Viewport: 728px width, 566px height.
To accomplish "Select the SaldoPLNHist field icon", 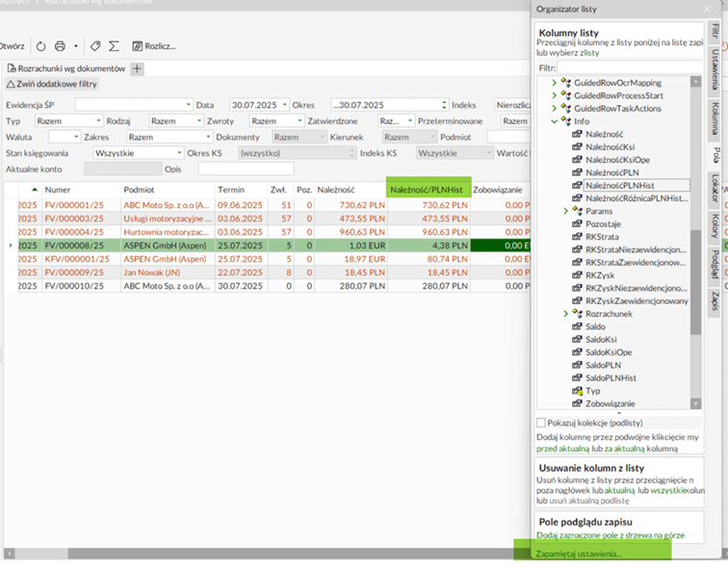I will (577, 378).
